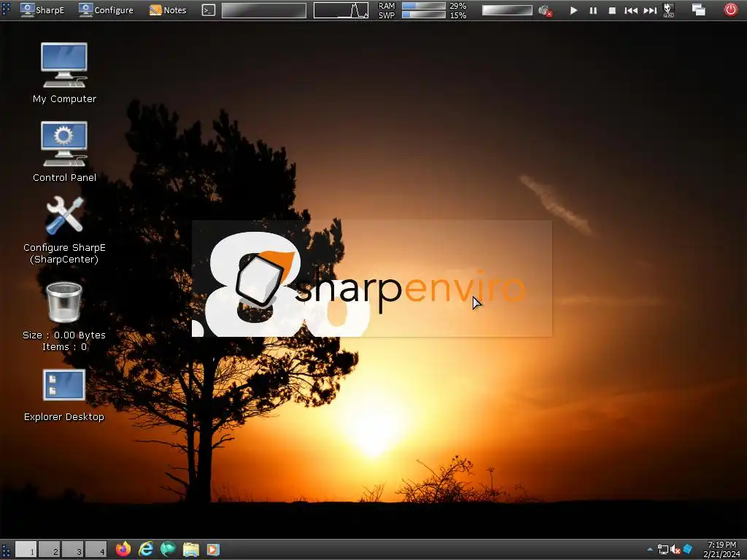Launch Firefox from the bottom bar

[x=123, y=550]
